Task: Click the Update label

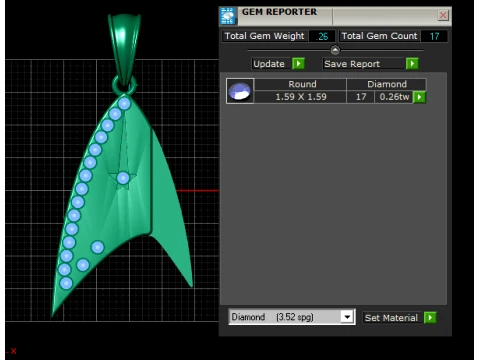Action: point(269,64)
